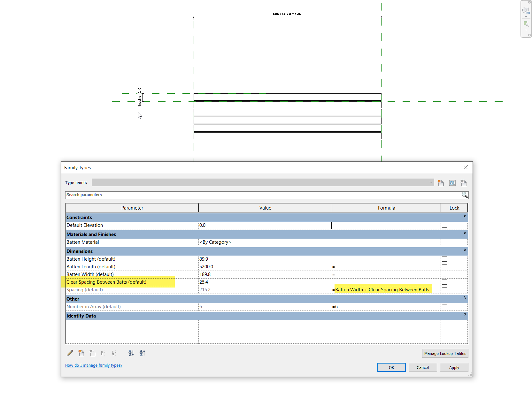Add a new parameter using the new parameter icon
Image resolution: width=532 pixels, height=399 pixels.
(x=81, y=353)
